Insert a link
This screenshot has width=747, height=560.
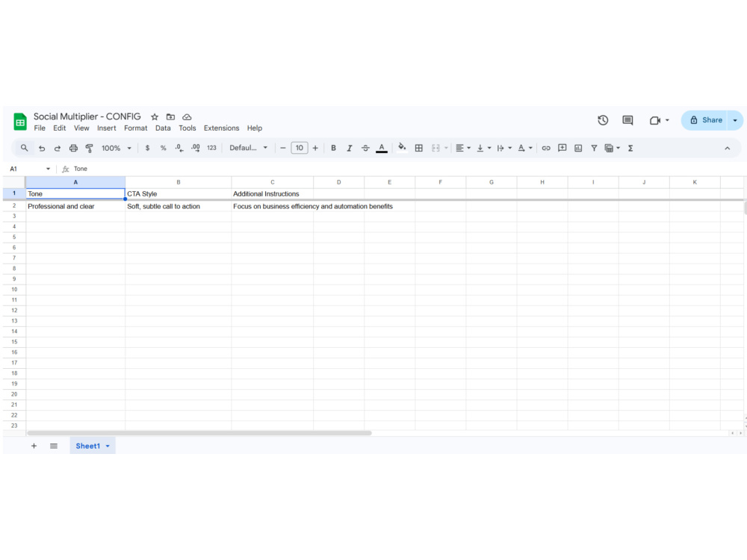546,148
